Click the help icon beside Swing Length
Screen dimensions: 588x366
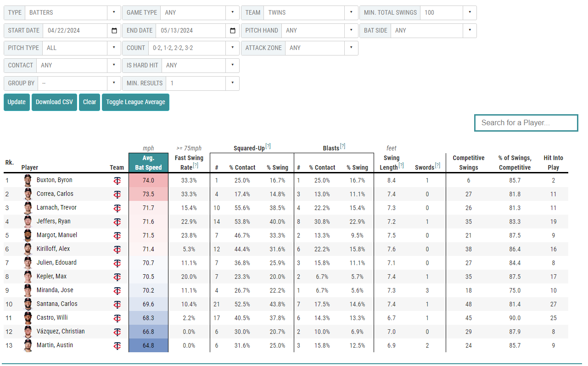(401, 166)
